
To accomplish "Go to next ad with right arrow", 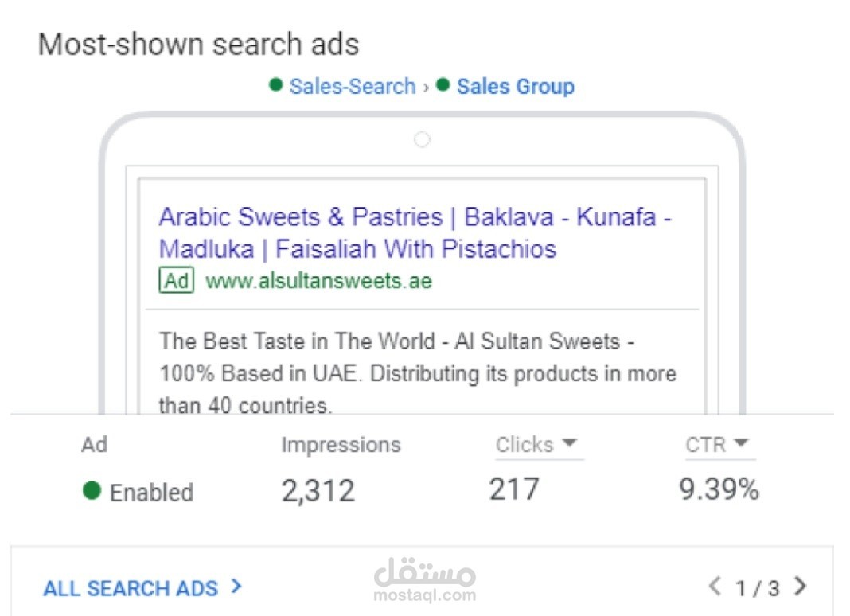I will [x=801, y=587].
